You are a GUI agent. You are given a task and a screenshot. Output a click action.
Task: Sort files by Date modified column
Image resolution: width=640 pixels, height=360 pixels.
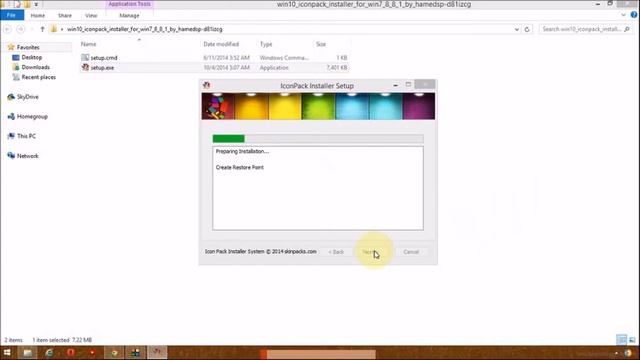click(x=221, y=44)
